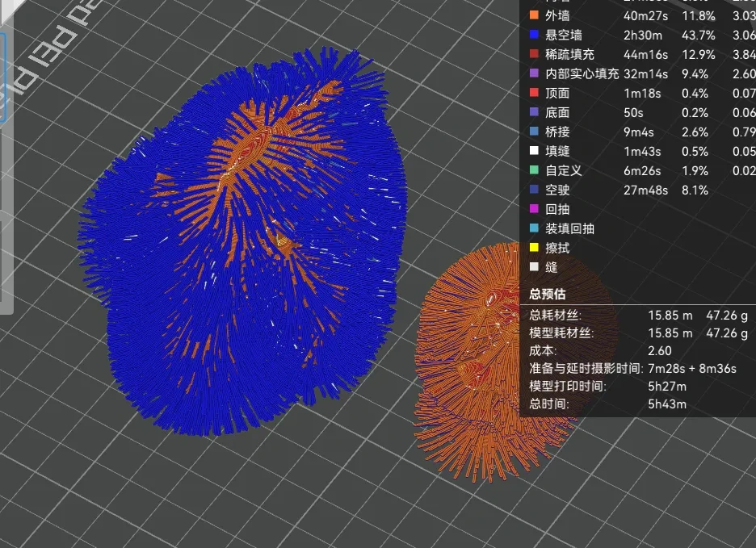Screen dimensions: 756x548
Task: Show 缝 seam points on model
Action: 551,267
